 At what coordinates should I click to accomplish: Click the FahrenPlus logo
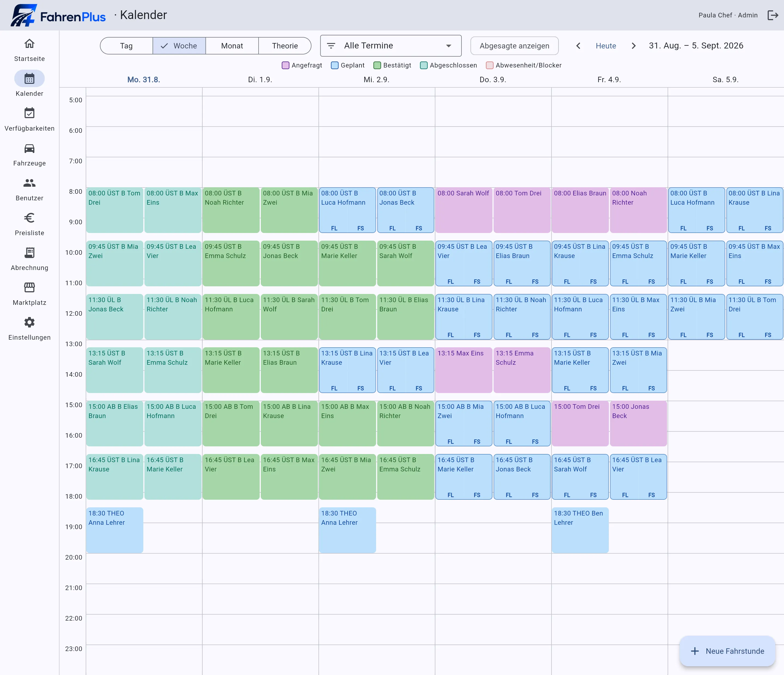(x=58, y=16)
